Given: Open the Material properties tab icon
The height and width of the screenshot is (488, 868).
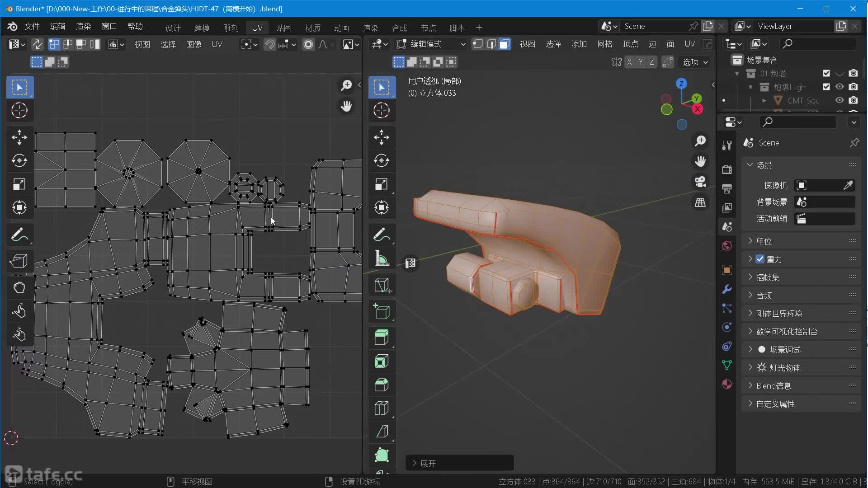Looking at the screenshot, I should coord(727,384).
